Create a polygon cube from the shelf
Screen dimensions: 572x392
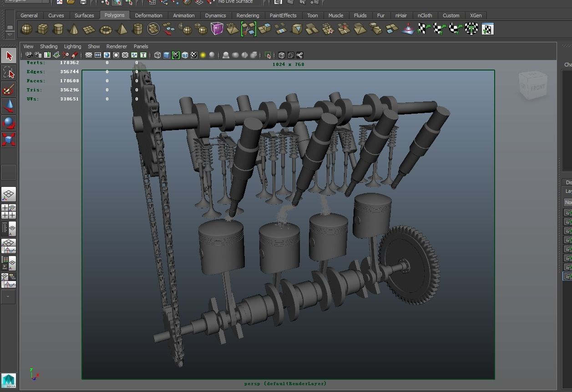(42, 29)
